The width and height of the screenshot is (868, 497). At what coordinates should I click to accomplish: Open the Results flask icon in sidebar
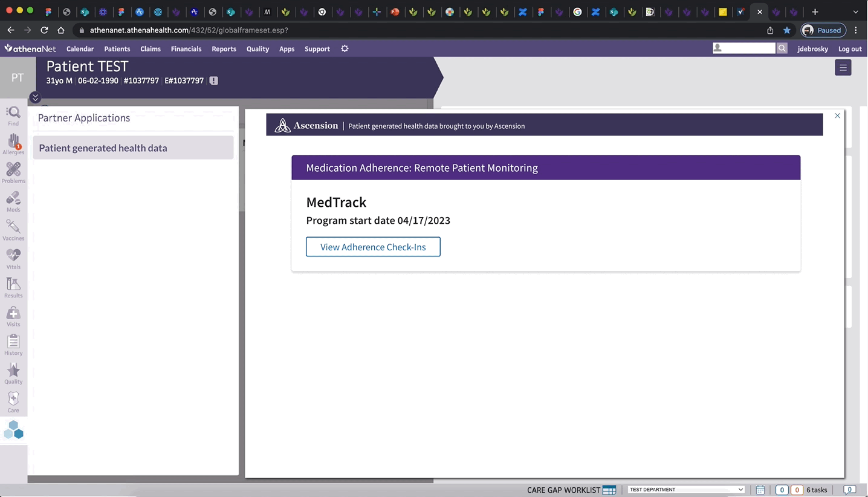(13, 287)
